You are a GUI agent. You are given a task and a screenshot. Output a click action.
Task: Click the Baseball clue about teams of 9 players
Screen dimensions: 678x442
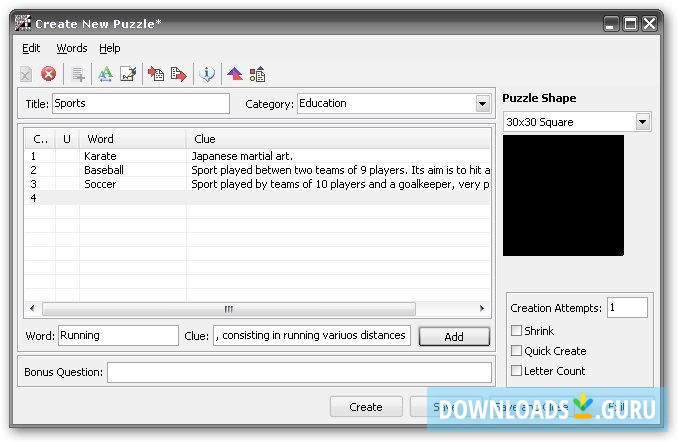[x=340, y=170]
